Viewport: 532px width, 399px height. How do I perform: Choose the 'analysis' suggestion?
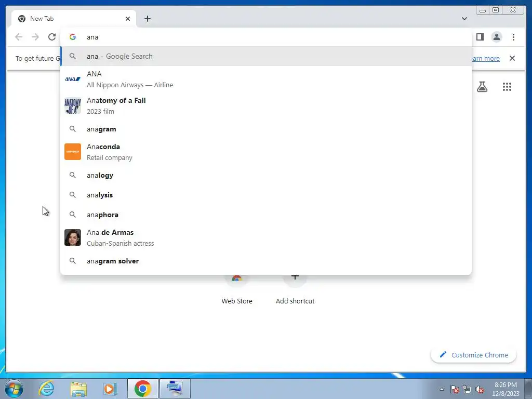[266, 195]
